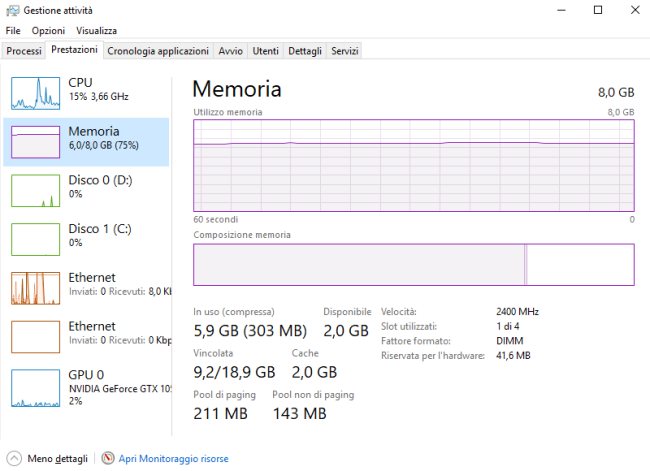Switch to the Servizi tab

[344, 50]
